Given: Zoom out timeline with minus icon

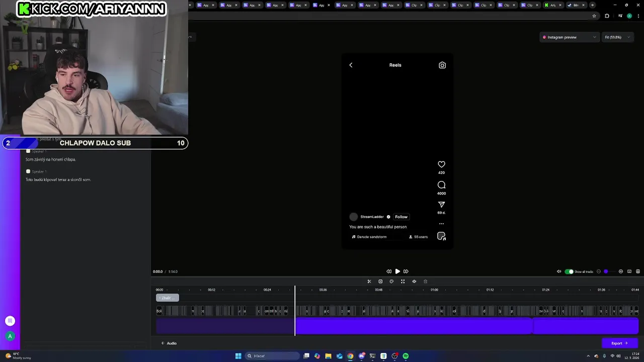Looking at the screenshot, I should [599, 271].
